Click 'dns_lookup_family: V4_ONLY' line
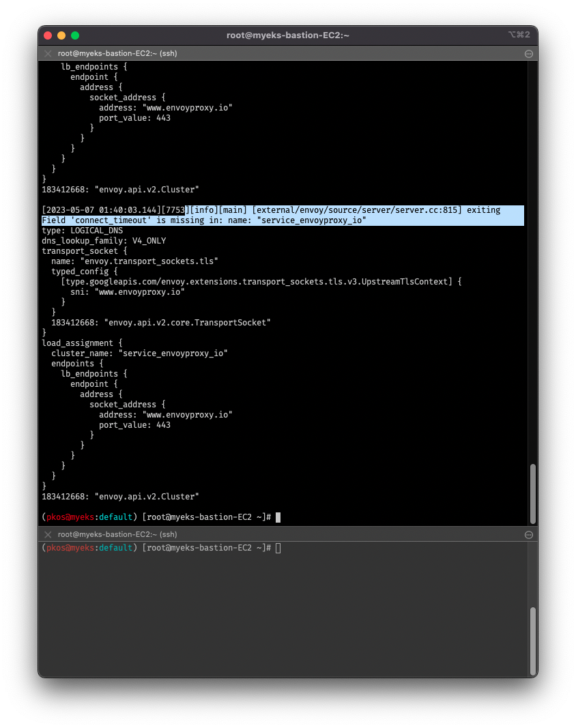Image resolution: width=576 pixels, height=728 pixels. [x=104, y=241]
